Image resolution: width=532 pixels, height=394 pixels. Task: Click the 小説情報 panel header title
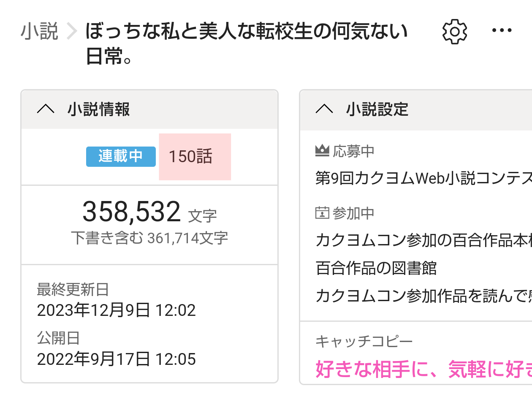point(98,109)
